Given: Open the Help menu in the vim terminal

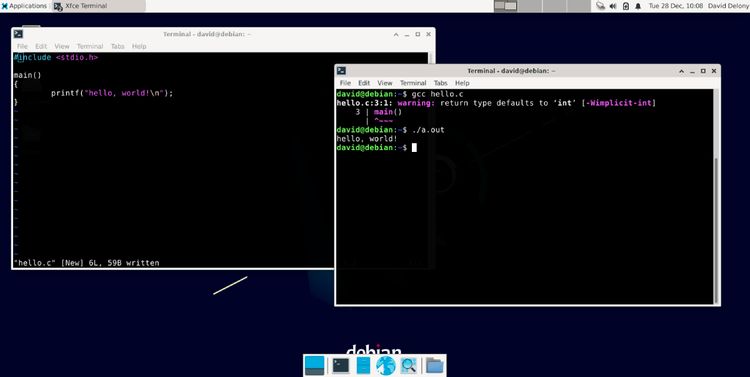Looking at the screenshot, I should click(139, 46).
